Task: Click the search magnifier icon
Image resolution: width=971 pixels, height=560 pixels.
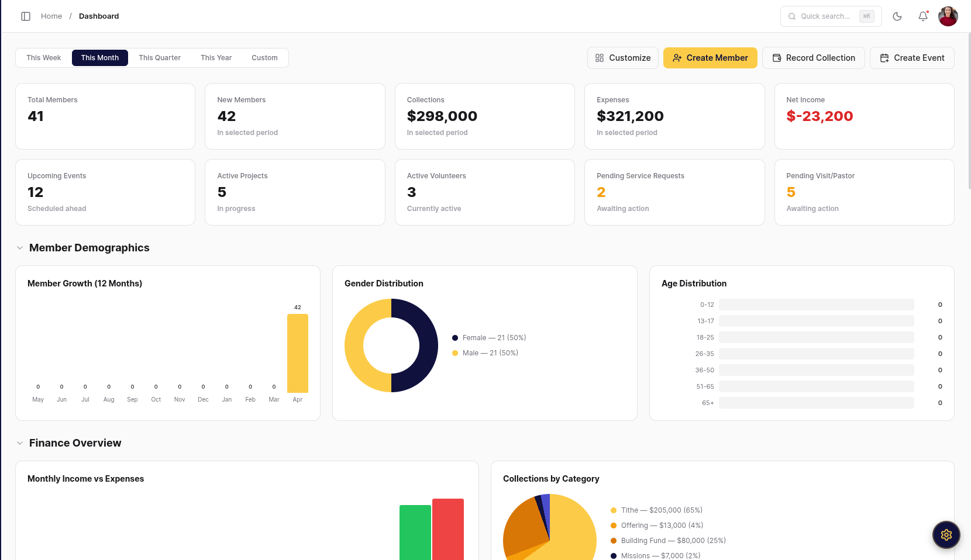Action: coord(792,16)
